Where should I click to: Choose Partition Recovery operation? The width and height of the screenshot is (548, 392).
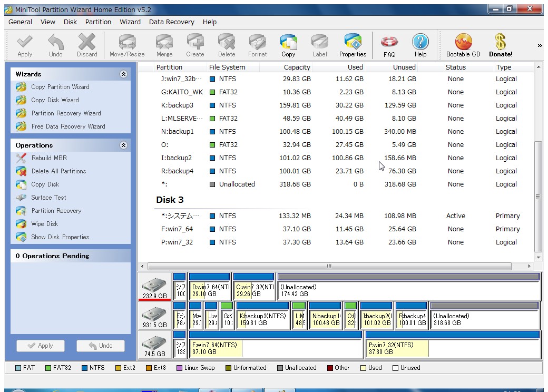coord(56,211)
